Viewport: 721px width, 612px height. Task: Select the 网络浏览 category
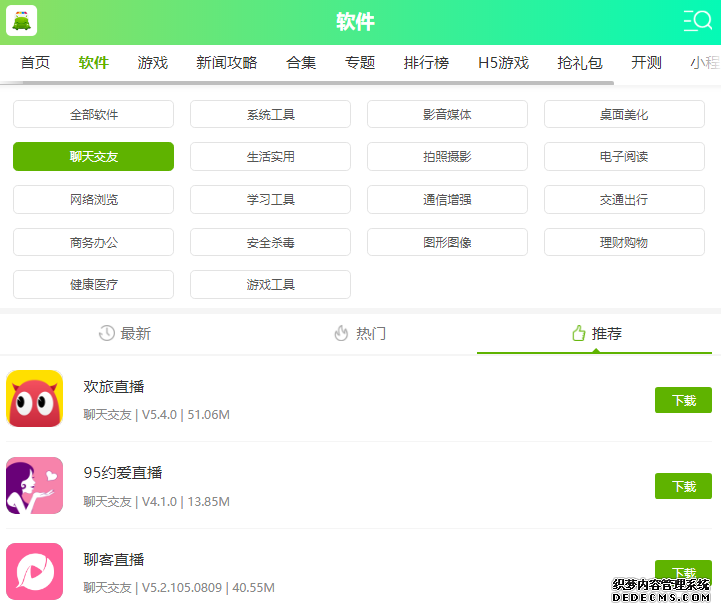[x=93, y=200]
